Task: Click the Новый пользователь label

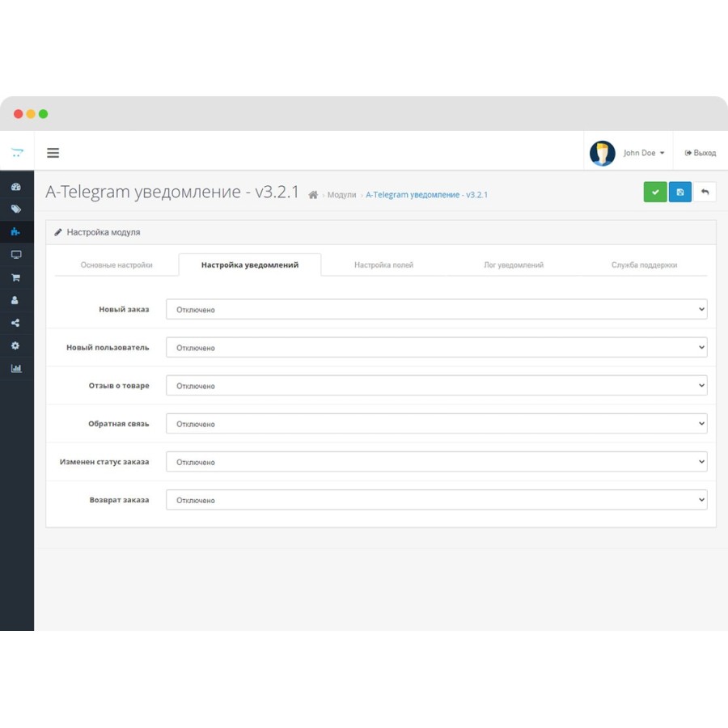Action: click(x=108, y=347)
